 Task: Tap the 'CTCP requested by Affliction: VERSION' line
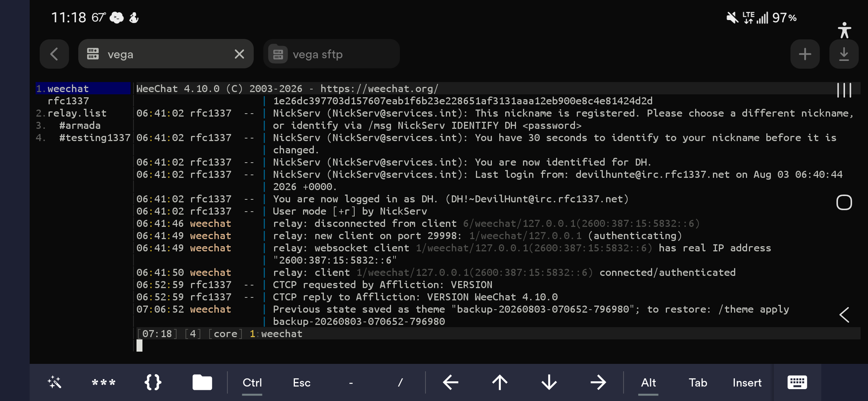[383, 284]
